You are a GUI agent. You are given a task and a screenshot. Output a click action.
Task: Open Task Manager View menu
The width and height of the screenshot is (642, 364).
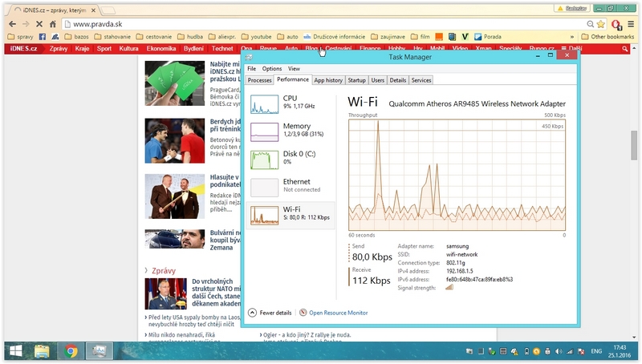click(x=294, y=69)
